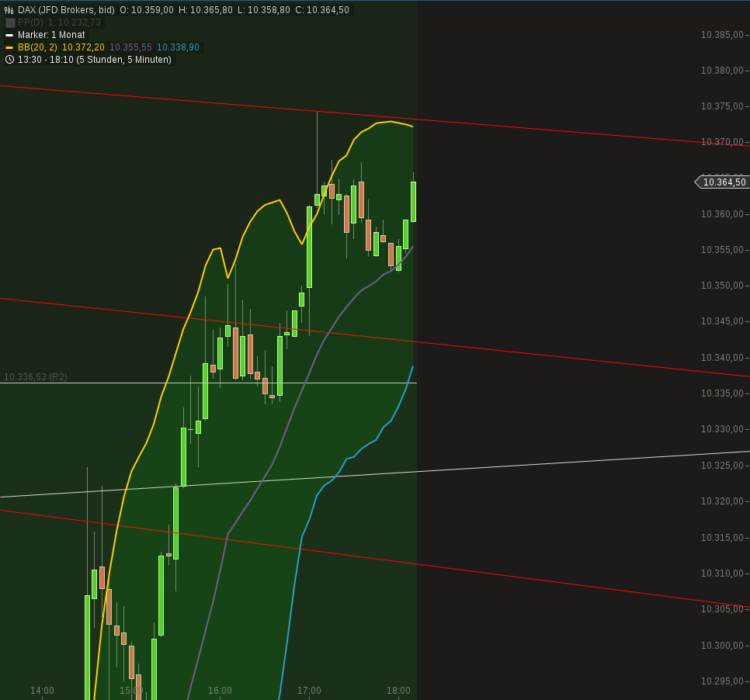Click the 10.300,00 price axis label
The height and width of the screenshot is (700, 750).
point(722,646)
